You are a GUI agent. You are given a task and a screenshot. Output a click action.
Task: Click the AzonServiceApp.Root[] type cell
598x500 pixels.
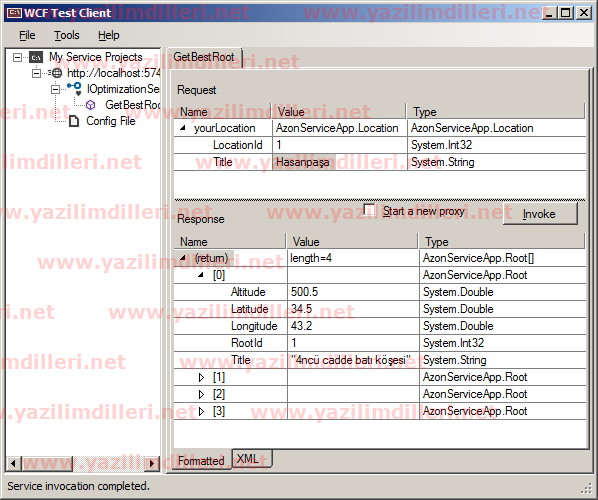[503, 258]
